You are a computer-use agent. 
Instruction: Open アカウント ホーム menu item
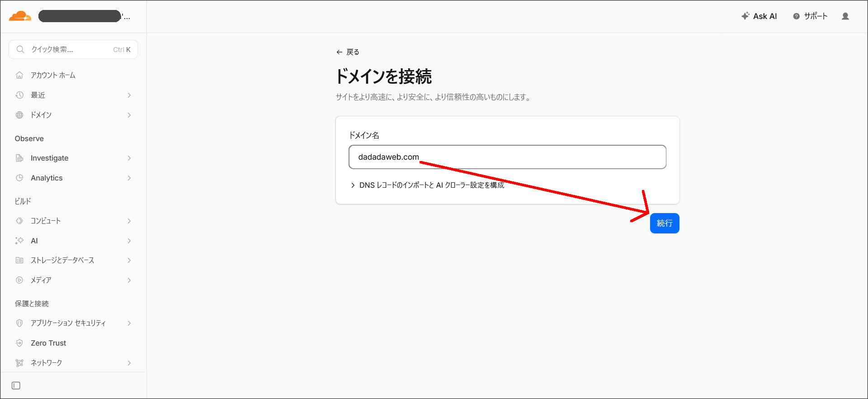pyautogui.click(x=53, y=75)
